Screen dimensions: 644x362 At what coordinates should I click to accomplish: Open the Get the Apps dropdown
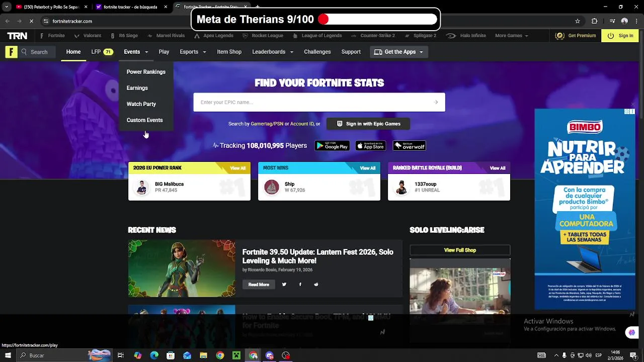399,52
